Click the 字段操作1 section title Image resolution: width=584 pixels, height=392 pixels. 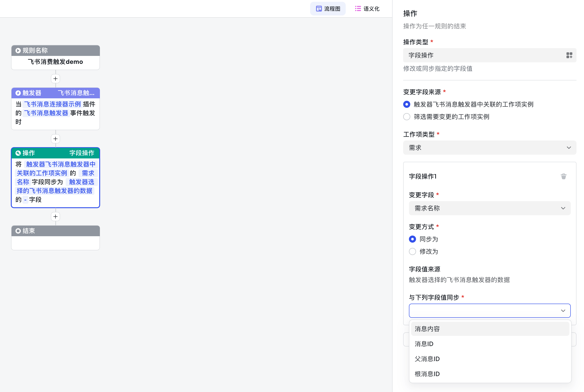[423, 177]
